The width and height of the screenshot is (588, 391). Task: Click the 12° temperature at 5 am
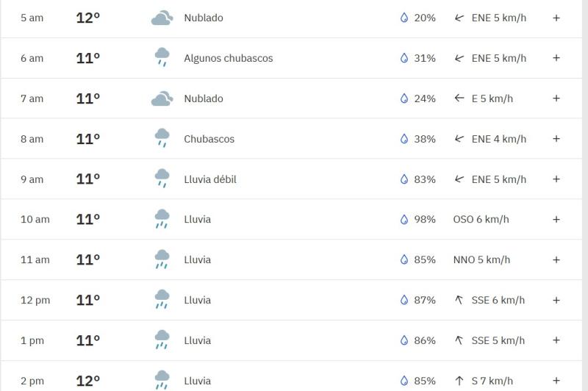[87, 18]
